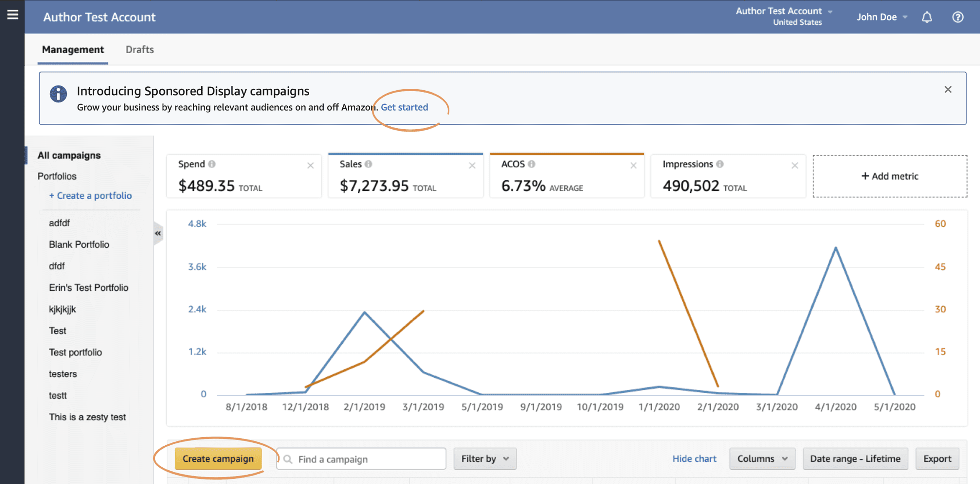
Task: Toggle the Sales metric on the chart
Action: (x=405, y=176)
